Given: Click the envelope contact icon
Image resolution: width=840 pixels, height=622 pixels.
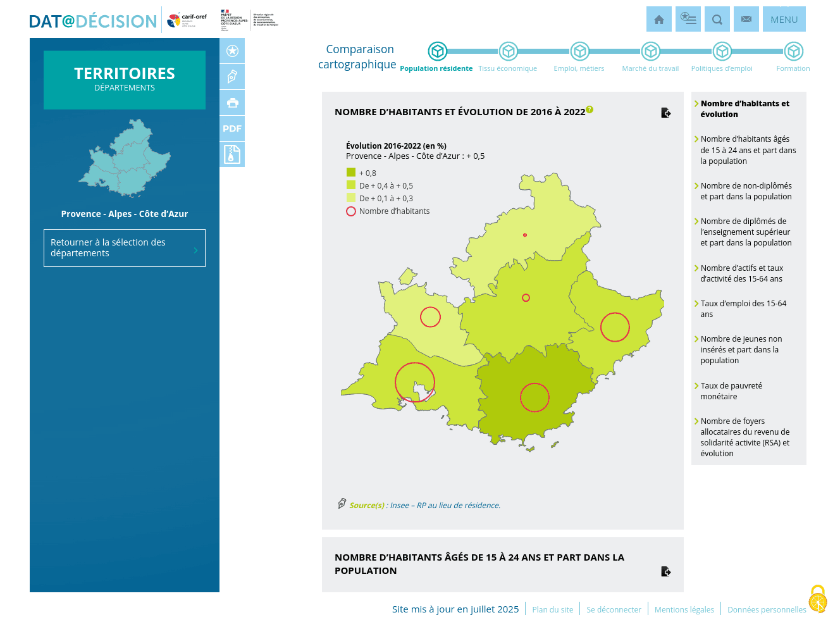Looking at the screenshot, I should (746, 19).
